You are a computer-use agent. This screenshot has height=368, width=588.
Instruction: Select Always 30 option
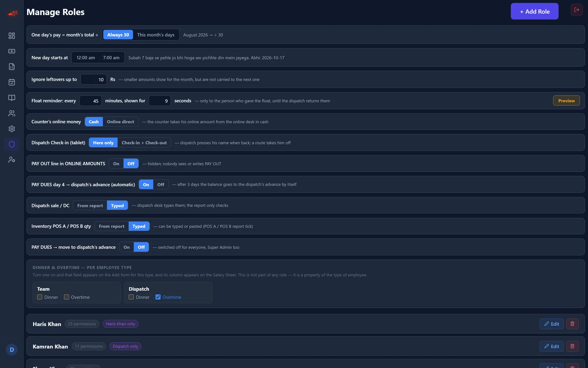coord(118,35)
